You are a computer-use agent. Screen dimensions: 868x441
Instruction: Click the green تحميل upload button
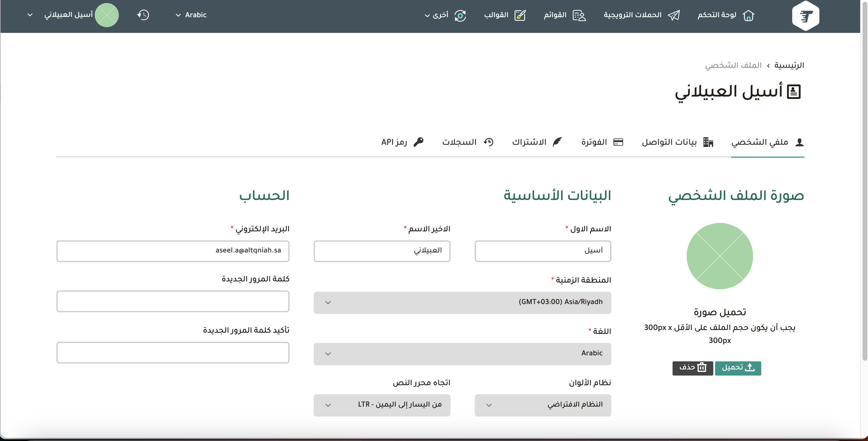click(738, 368)
